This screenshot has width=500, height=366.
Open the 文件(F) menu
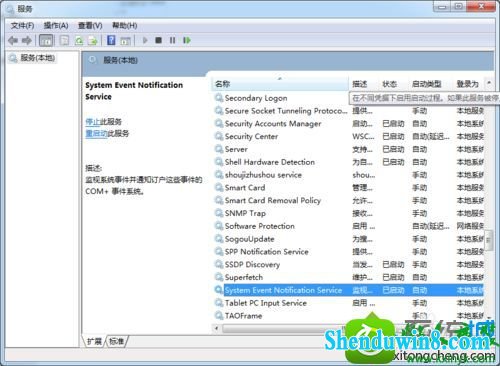22,26
